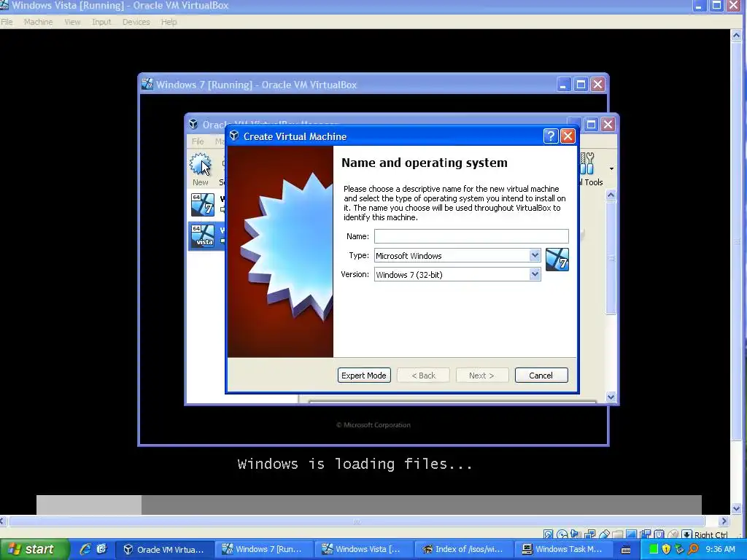
Task: Click the Windows loading files progress bar
Action: (x=368, y=505)
